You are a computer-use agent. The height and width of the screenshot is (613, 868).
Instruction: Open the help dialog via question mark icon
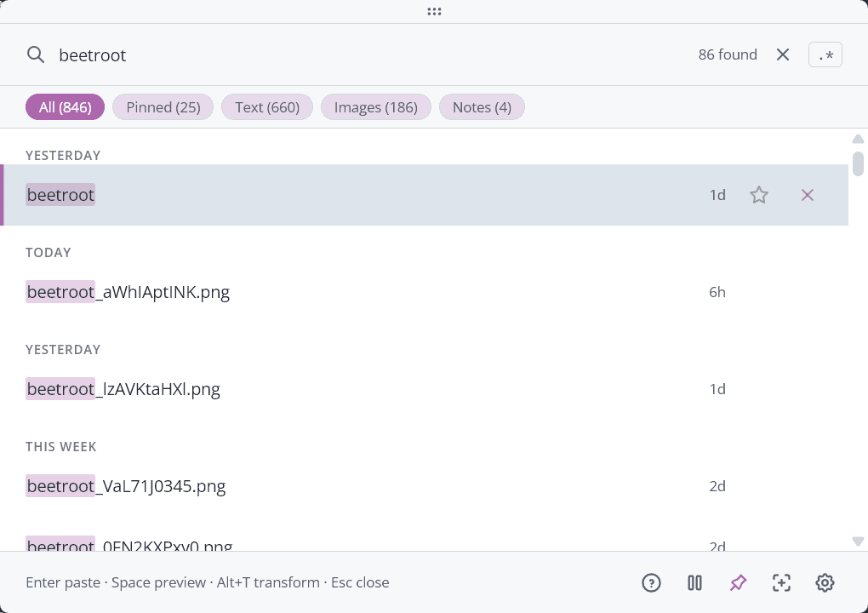651,582
